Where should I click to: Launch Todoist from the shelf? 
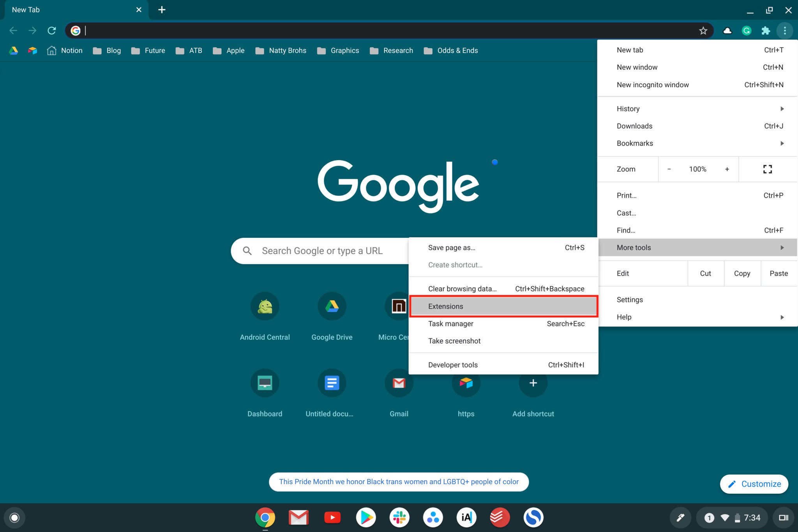(500, 518)
